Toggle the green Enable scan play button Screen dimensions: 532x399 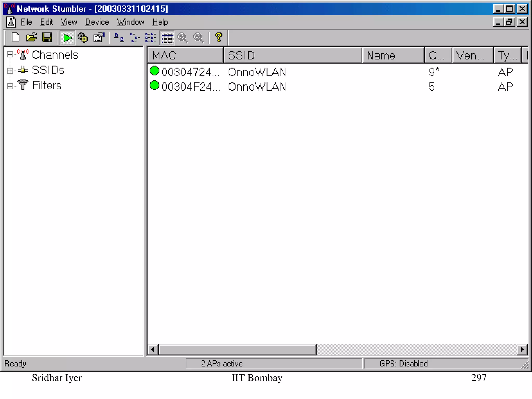point(67,38)
